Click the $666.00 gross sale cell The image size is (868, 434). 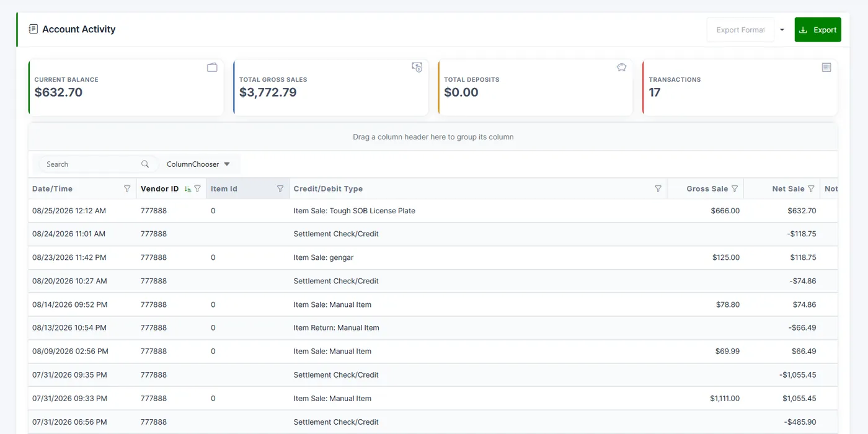point(706,211)
